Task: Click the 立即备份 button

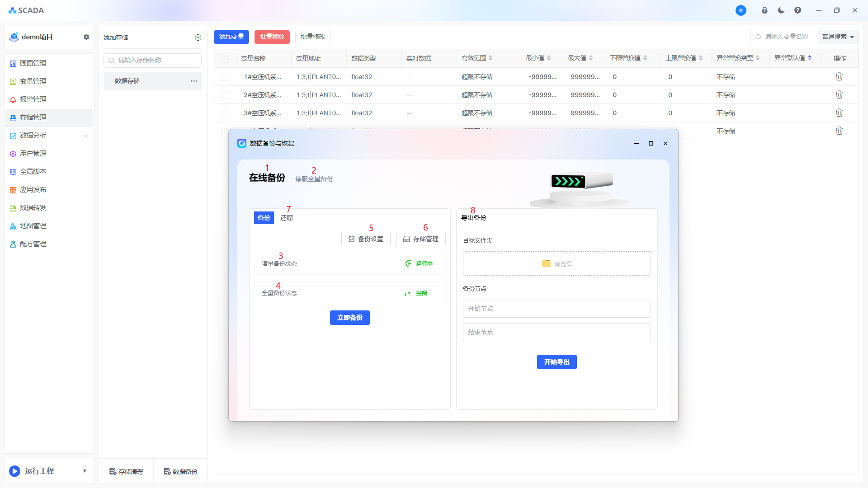Action: (x=349, y=318)
